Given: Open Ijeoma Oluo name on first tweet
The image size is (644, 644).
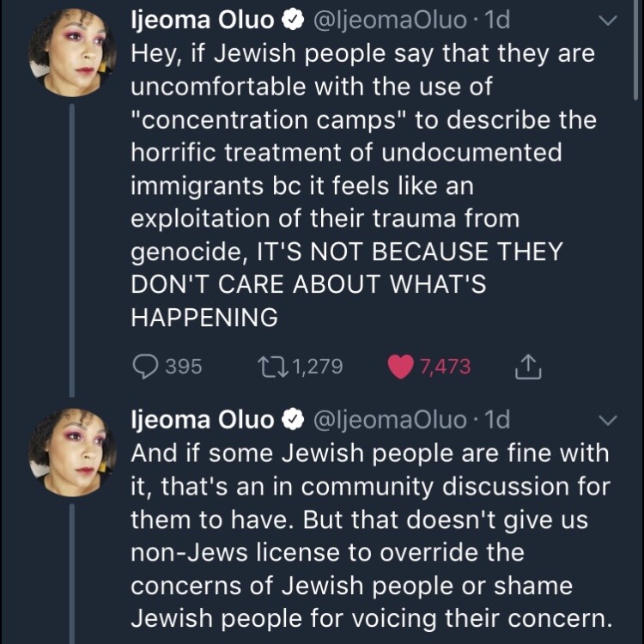Looking at the screenshot, I should pyautogui.click(x=202, y=19).
